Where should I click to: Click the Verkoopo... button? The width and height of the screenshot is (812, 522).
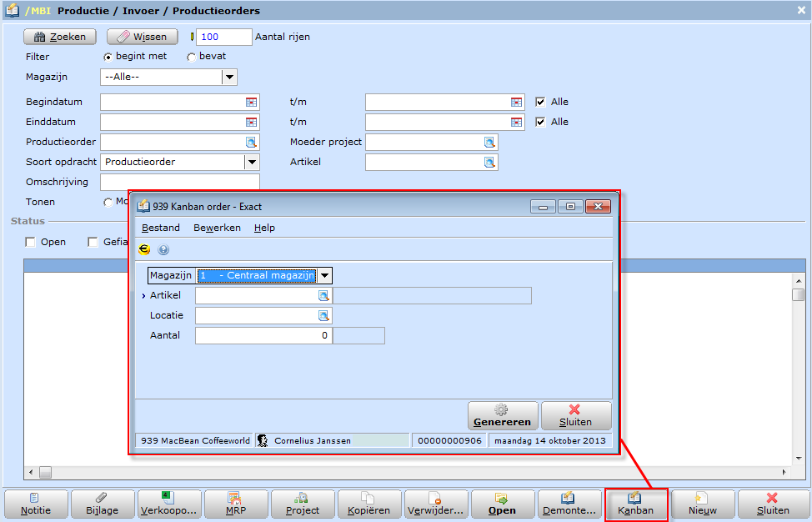(x=169, y=504)
